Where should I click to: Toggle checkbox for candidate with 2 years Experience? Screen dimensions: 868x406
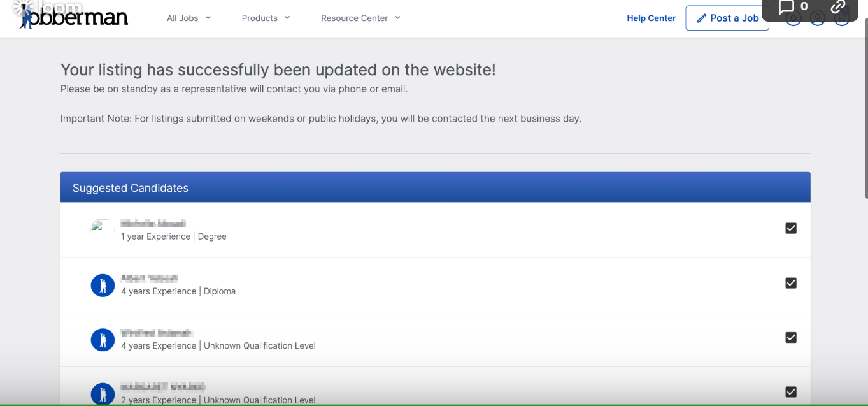click(791, 392)
